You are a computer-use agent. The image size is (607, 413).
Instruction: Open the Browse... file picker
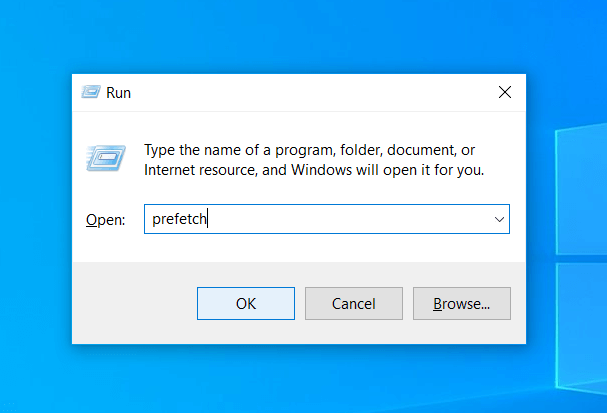(x=462, y=303)
